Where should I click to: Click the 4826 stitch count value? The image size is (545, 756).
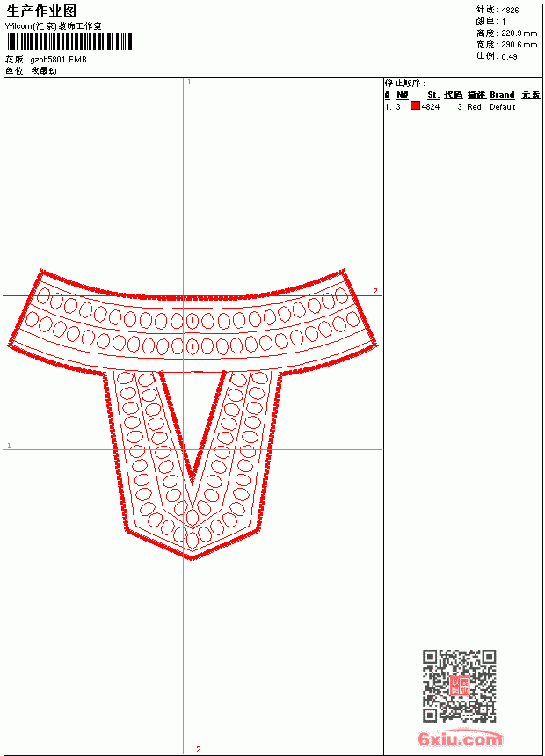[x=510, y=11]
